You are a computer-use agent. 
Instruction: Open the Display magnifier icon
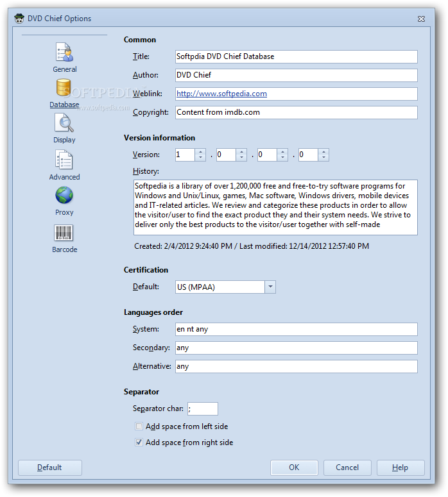pyautogui.click(x=64, y=123)
